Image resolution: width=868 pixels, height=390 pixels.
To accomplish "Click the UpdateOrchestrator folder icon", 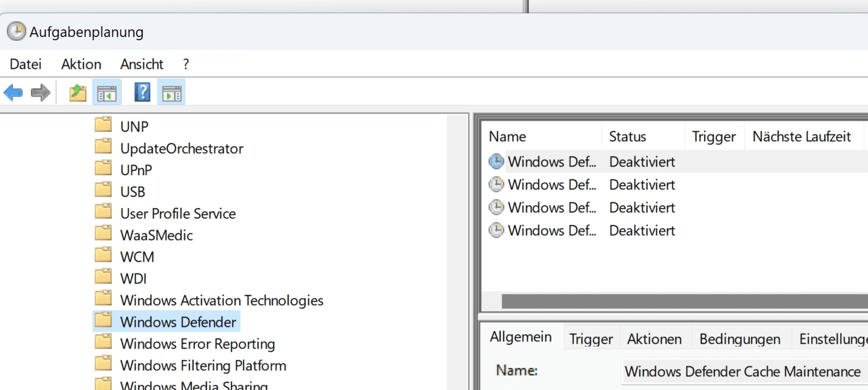I will (x=103, y=146).
